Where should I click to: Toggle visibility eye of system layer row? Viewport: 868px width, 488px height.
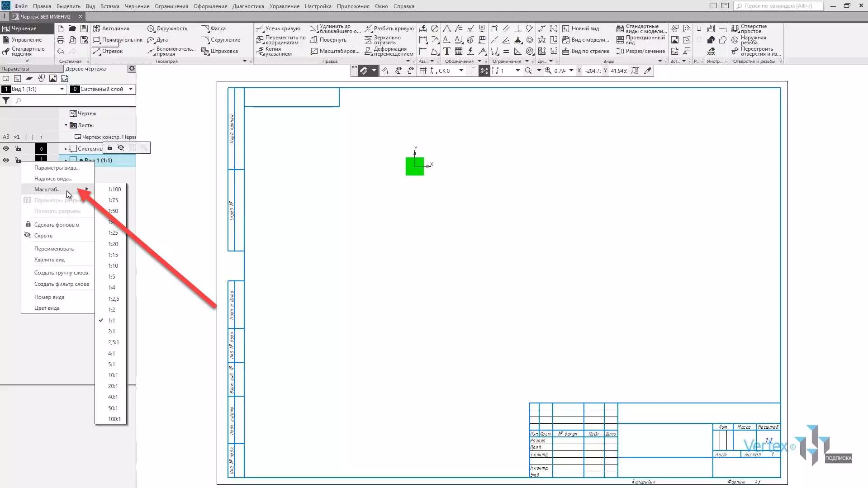(x=6, y=149)
